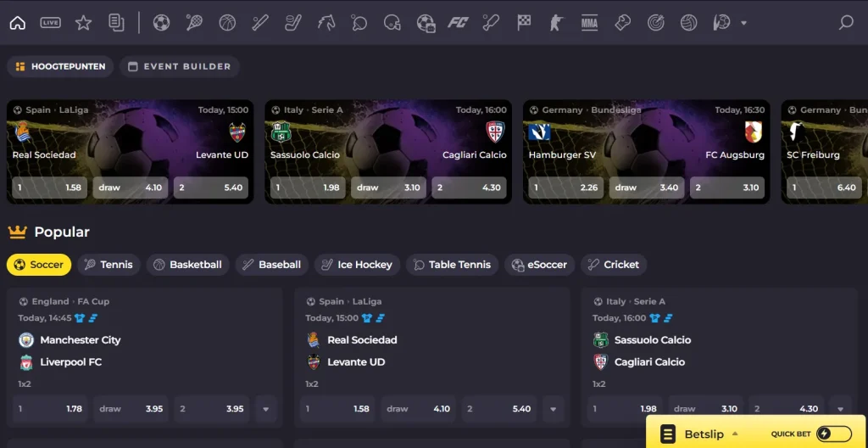868x448 pixels.
Task: Click stats icon on Real Sociedad match card
Action: tap(381, 317)
